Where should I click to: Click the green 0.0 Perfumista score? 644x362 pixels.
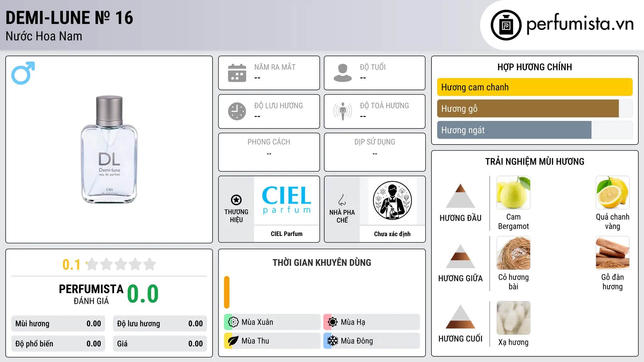tap(143, 294)
